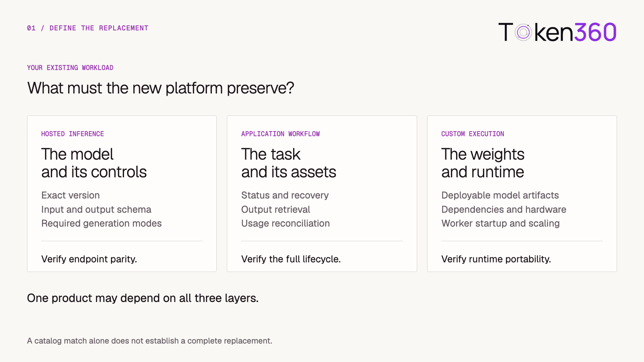Click 'Verify runtime portability.' text
This screenshot has height=362, width=644.
[496, 259]
